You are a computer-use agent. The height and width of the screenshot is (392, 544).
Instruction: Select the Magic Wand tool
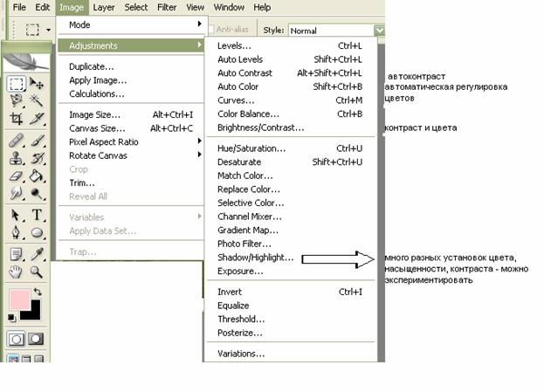coord(37,101)
